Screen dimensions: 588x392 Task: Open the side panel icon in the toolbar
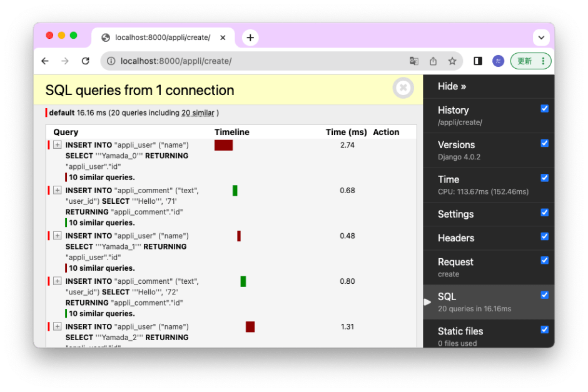coord(477,61)
